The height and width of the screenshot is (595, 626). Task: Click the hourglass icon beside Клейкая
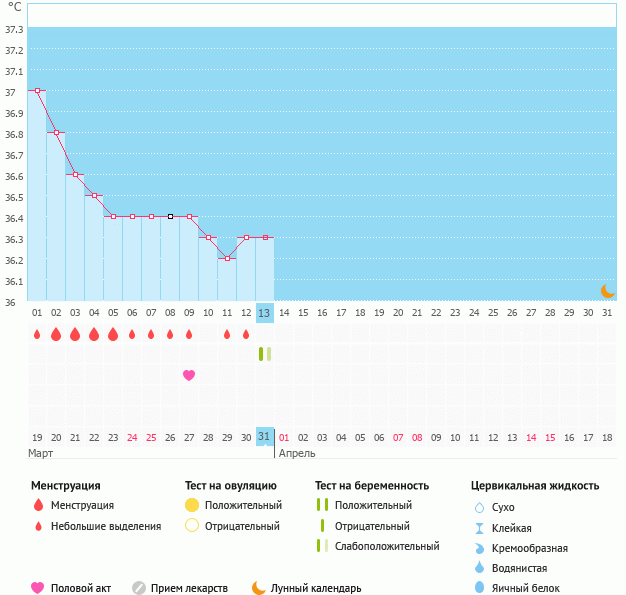[479, 528]
